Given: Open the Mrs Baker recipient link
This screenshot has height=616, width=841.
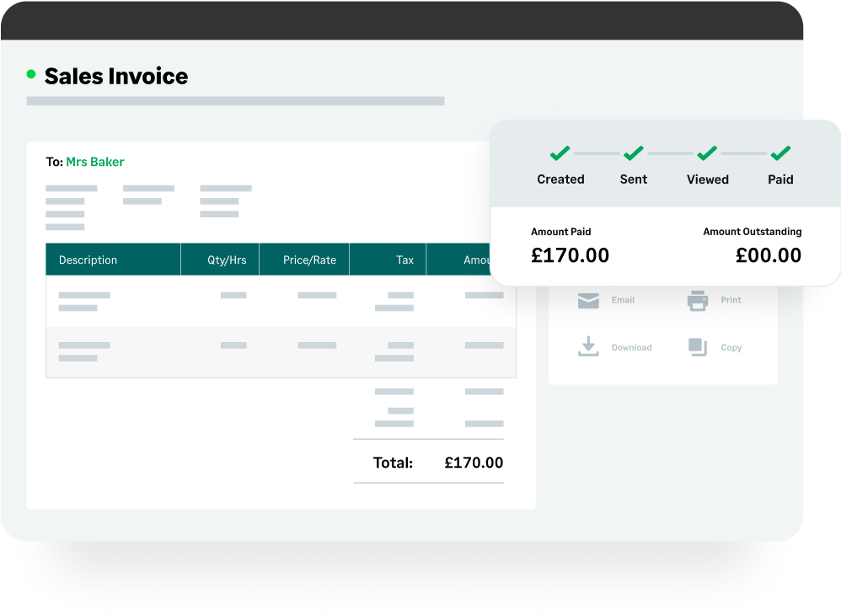Looking at the screenshot, I should click(x=95, y=162).
